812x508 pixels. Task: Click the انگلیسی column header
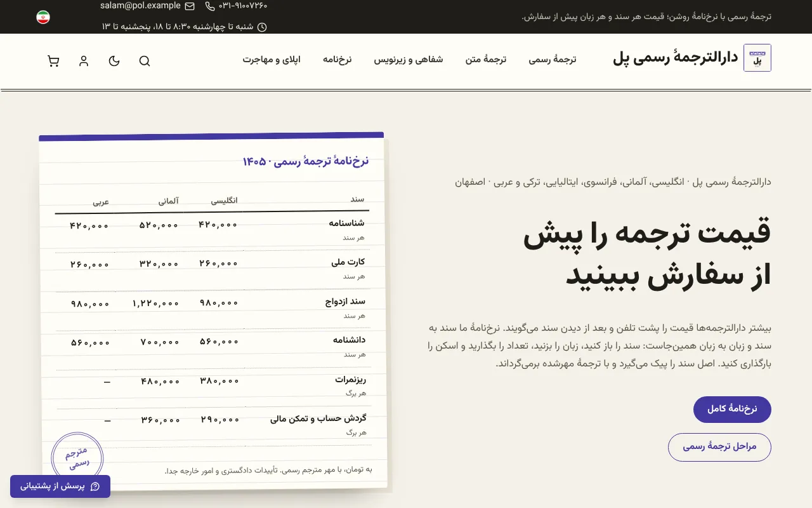click(225, 201)
